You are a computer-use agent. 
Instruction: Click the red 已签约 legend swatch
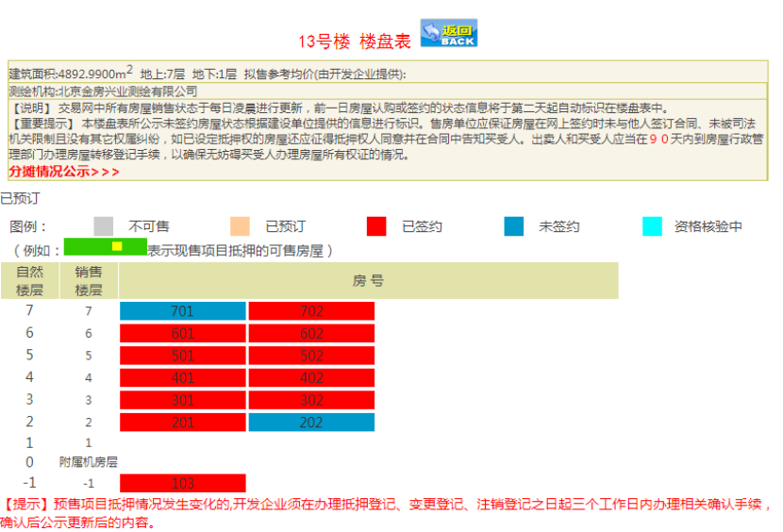point(376,226)
